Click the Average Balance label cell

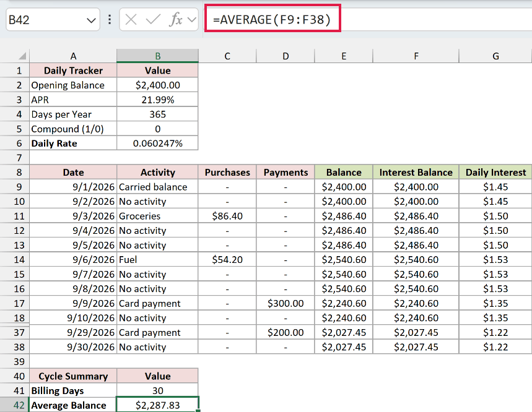[73, 405]
